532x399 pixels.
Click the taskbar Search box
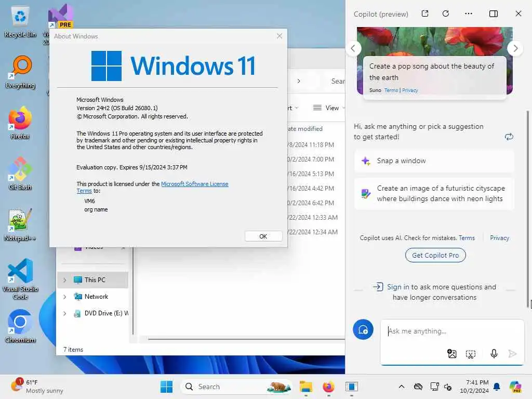pyautogui.click(x=236, y=387)
